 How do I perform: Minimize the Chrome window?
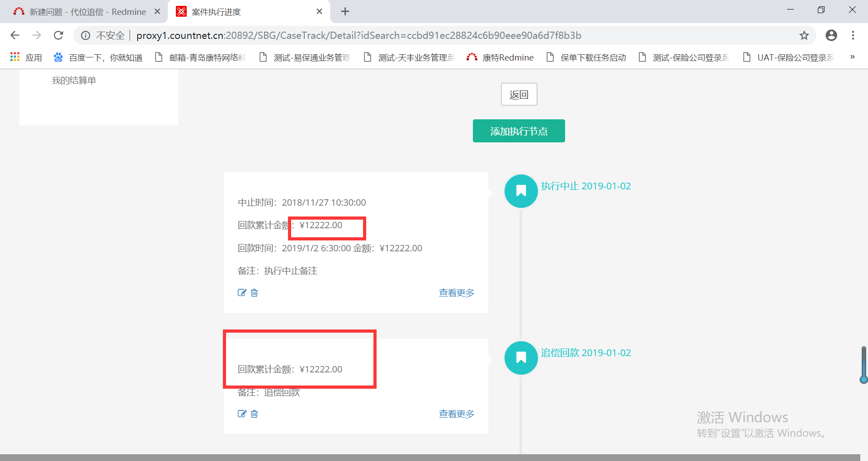(x=790, y=10)
